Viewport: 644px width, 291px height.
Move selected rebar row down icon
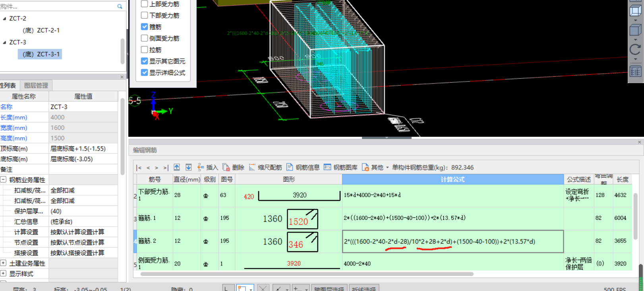(189, 167)
